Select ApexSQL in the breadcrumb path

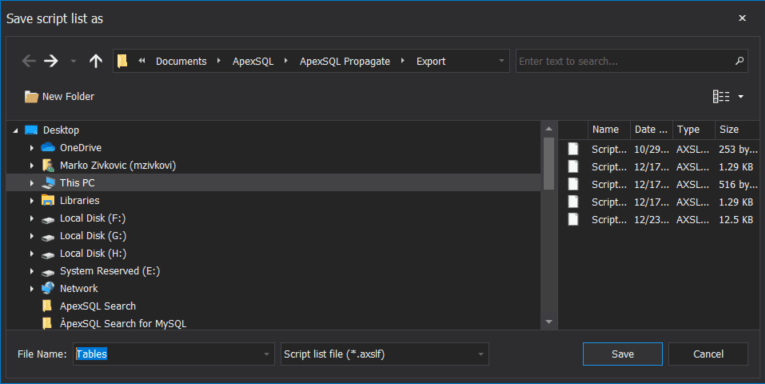click(x=253, y=61)
